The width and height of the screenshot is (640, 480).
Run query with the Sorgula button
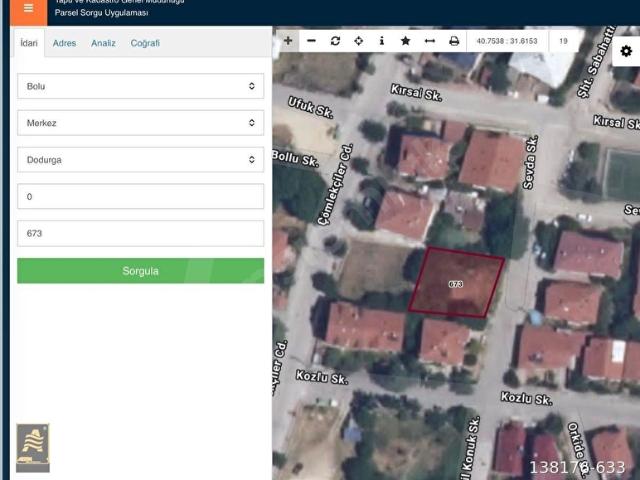click(140, 271)
